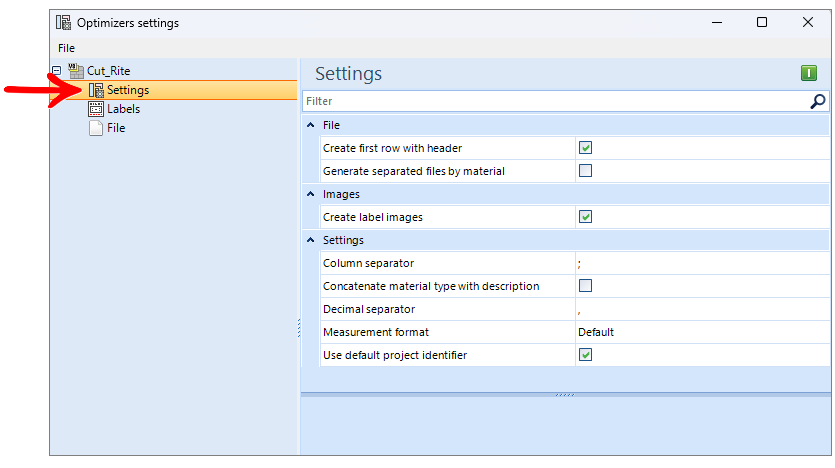The height and width of the screenshot is (468, 835).
Task: Enable Generate separated files by material
Action: [x=585, y=171]
